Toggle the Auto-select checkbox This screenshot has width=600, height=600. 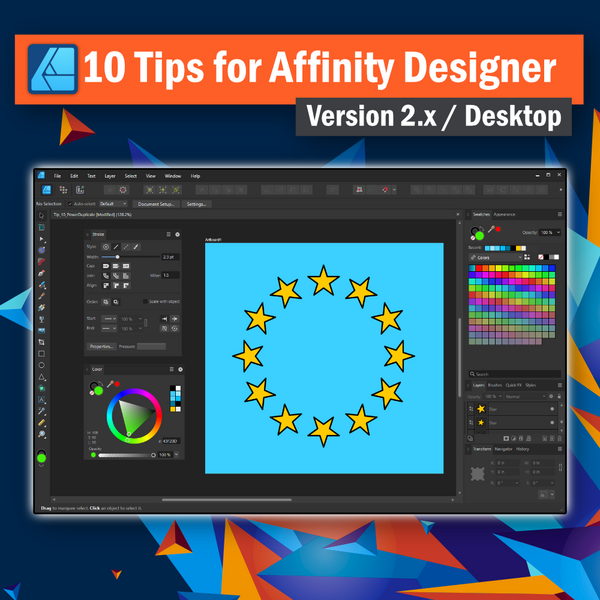[x=70, y=204]
